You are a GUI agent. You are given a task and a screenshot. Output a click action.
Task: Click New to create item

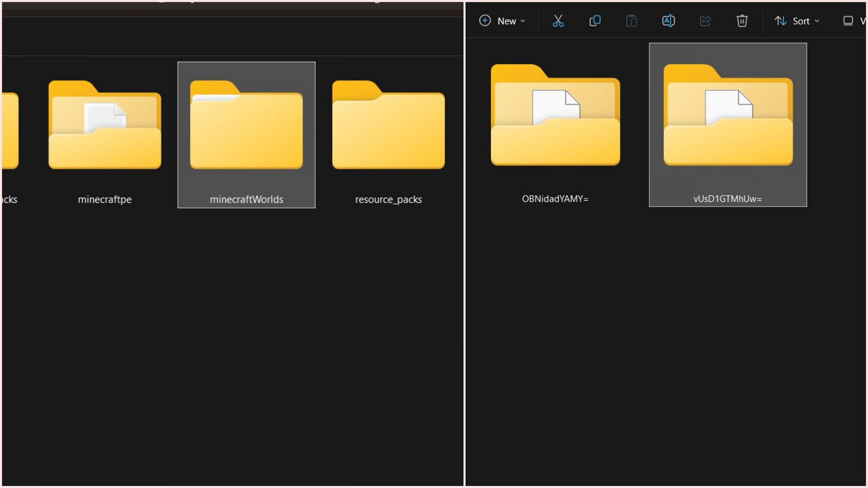coord(501,21)
